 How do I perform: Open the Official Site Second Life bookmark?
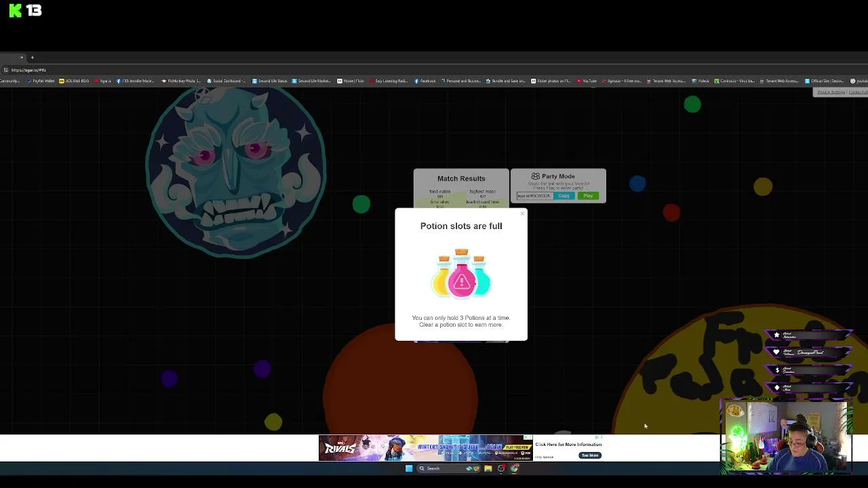pyautogui.click(x=825, y=81)
